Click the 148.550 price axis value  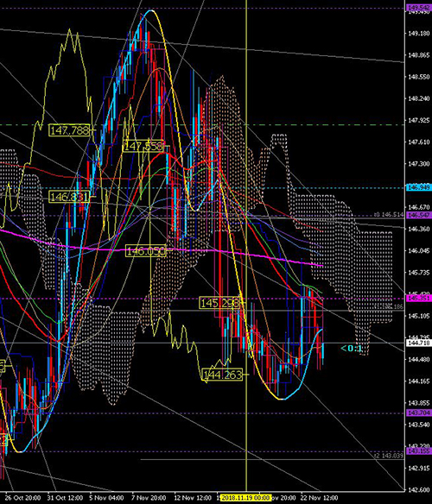(419, 77)
